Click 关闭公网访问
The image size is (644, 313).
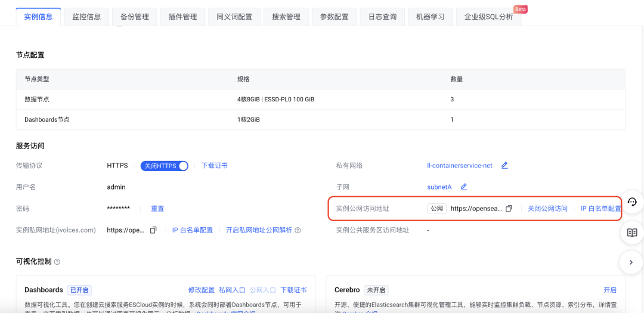click(547, 209)
